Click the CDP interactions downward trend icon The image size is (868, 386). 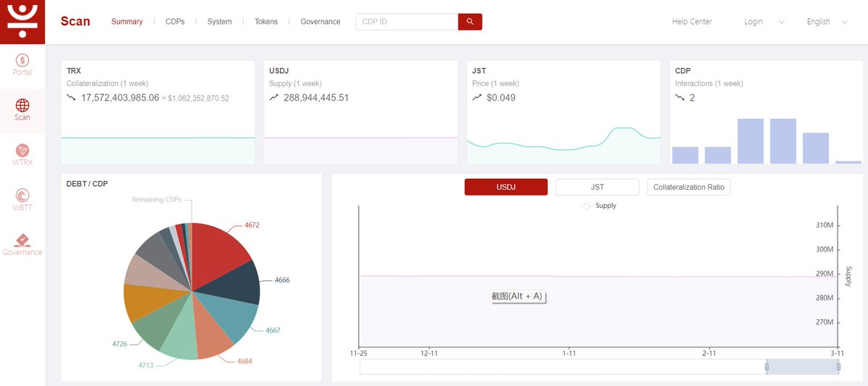[x=679, y=97]
